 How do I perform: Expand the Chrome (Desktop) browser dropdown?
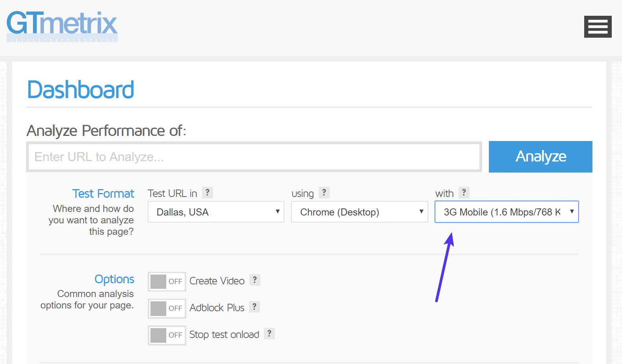(359, 212)
